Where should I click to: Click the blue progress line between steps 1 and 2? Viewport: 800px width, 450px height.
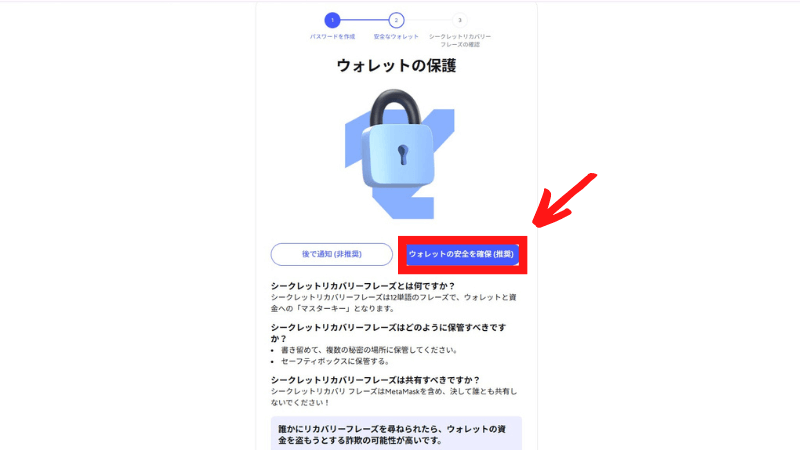(x=364, y=20)
